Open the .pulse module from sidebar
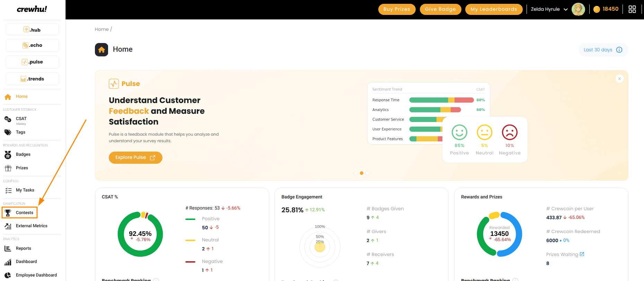The image size is (644, 281). [x=32, y=62]
